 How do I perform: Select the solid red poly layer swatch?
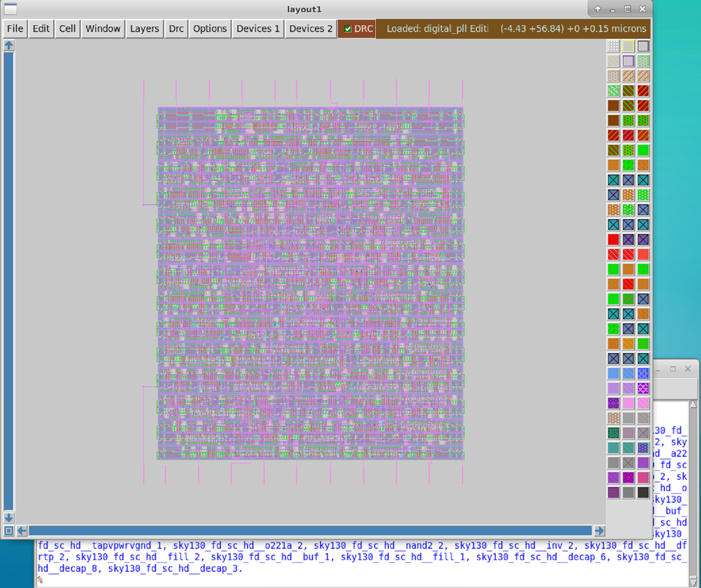coord(613,239)
